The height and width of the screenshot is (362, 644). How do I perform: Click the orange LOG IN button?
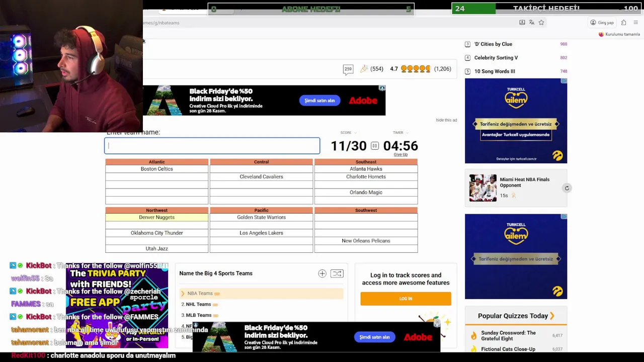coord(406,299)
